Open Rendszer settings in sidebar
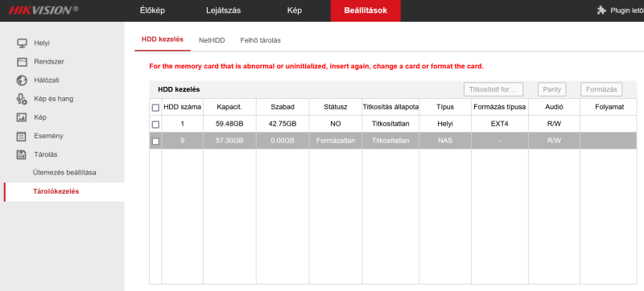The width and height of the screenshot is (644, 291). click(x=49, y=61)
